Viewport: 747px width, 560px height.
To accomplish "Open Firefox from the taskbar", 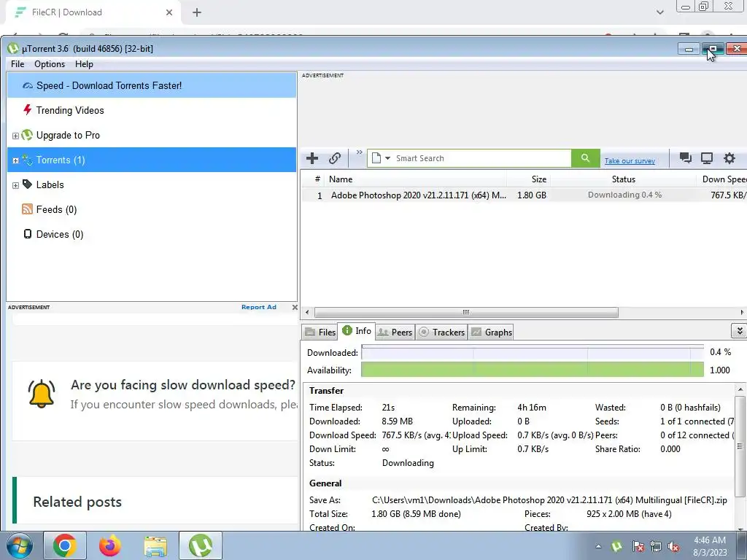I will (x=110, y=545).
